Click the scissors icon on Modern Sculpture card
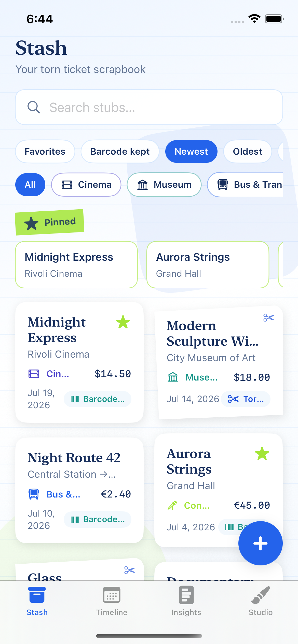This screenshot has height=644, width=298. coord(269,318)
